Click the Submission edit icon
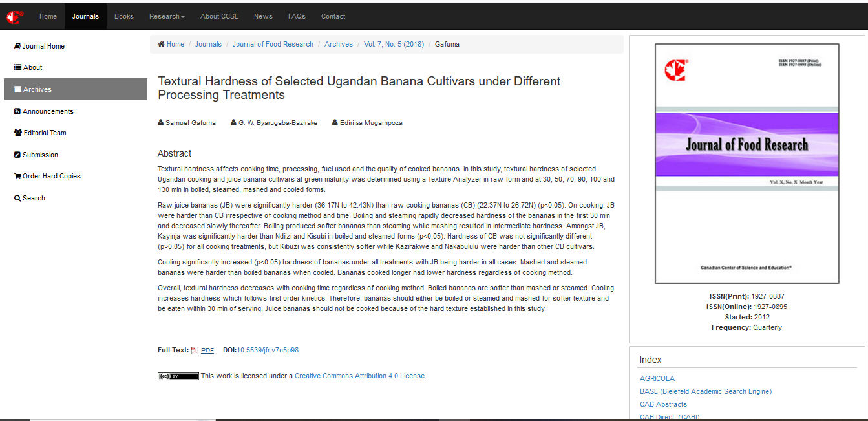The height and width of the screenshot is (421, 868). click(x=17, y=155)
